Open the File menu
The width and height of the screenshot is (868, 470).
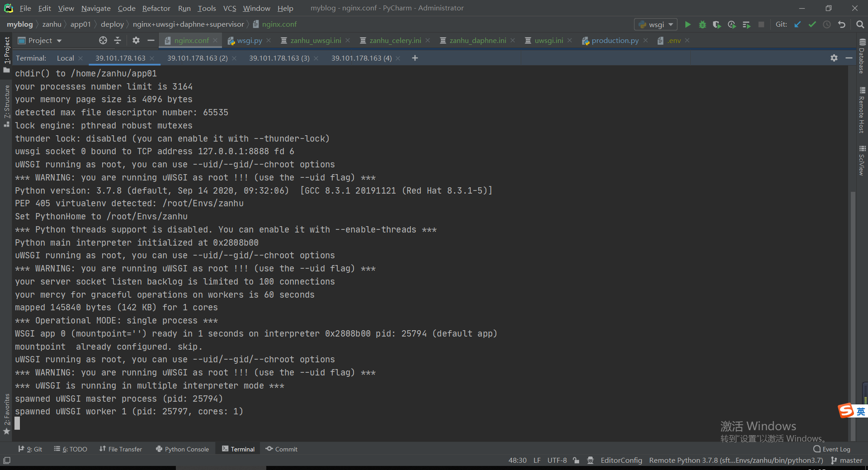pos(25,8)
